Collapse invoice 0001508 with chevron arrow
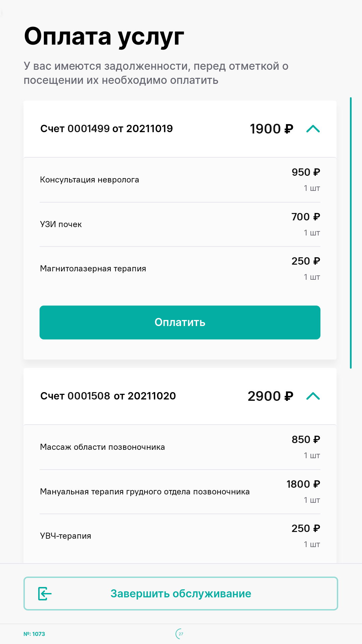 pyautogui.click(x=313, y=396)
